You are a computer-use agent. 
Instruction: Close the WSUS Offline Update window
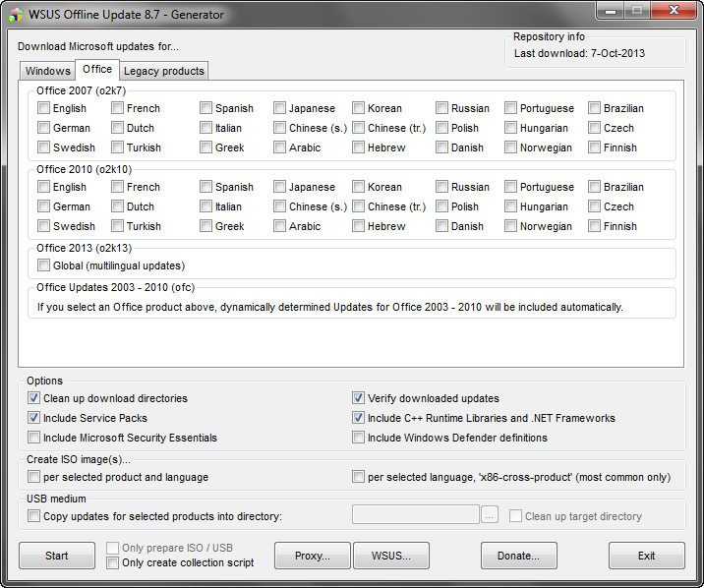point(674,11)
